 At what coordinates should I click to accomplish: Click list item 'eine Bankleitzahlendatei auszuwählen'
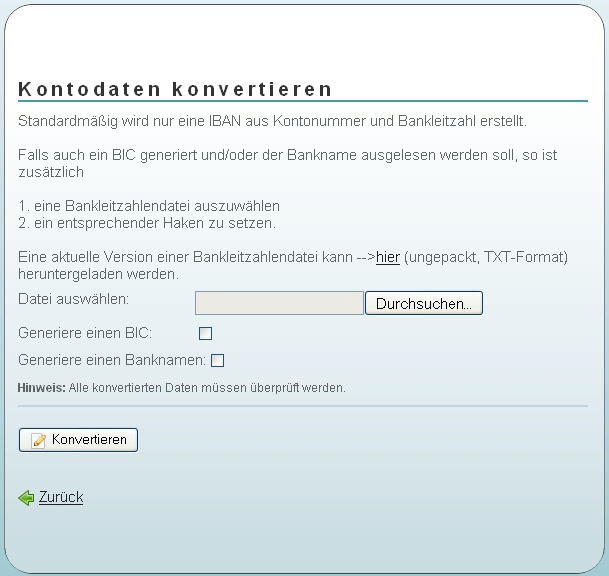tap(149, 205)
